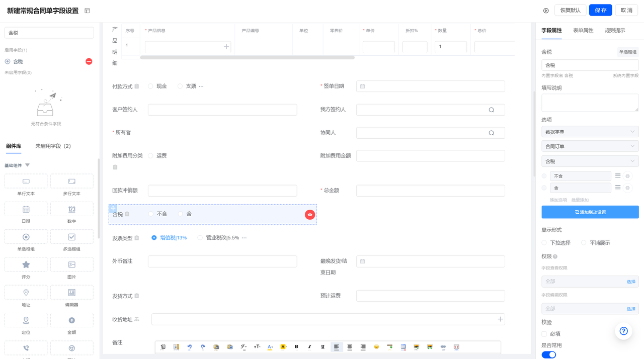Click the redo icon in editor toolbar
Image resolution: width=644 pixels, height=359 pixels.
203,347
